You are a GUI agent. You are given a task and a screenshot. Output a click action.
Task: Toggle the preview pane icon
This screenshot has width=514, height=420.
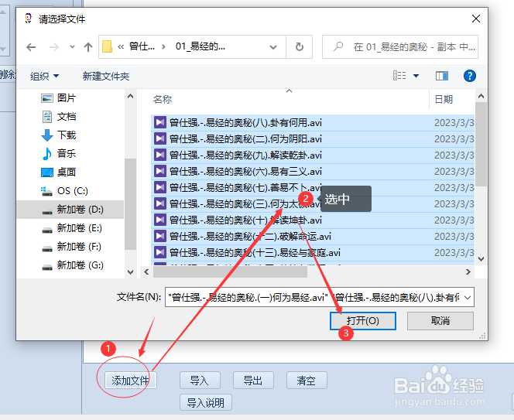[x=442, y=76]
